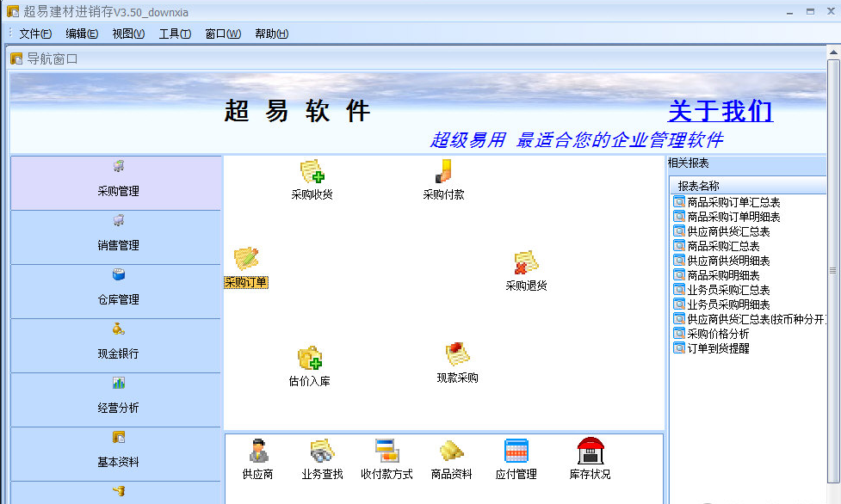Click the vertical scrollbar up arrow
Image resolution: width=841 pixels, height=504 pixels.
tap(833, 52)
